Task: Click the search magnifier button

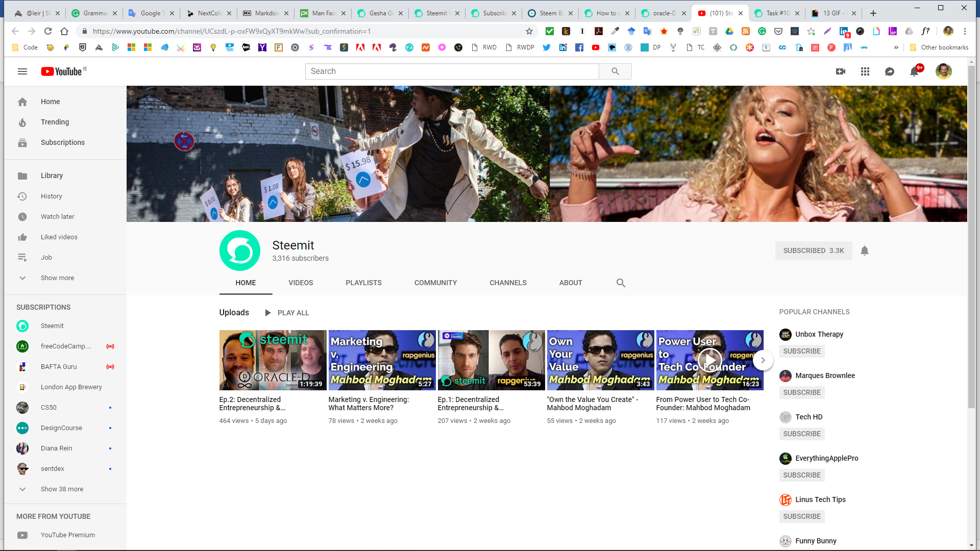Action: [615, 71]
